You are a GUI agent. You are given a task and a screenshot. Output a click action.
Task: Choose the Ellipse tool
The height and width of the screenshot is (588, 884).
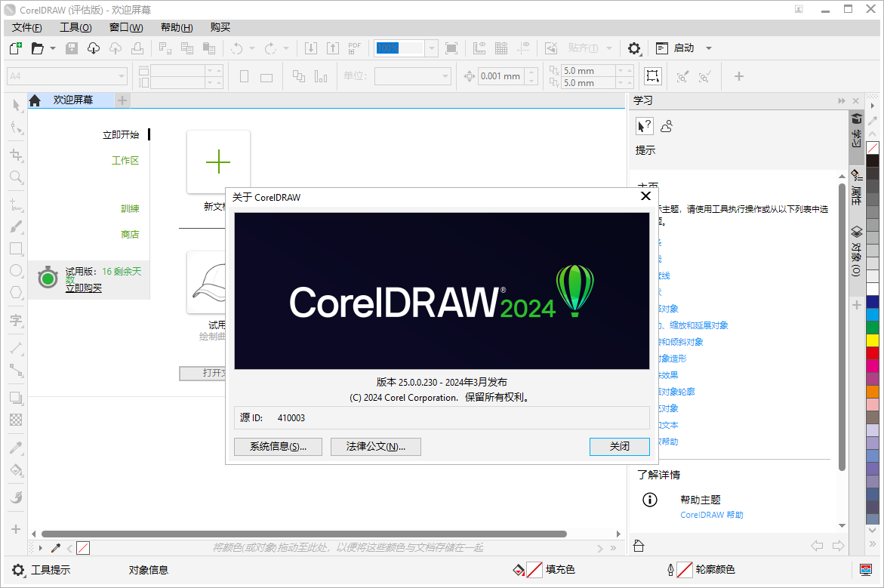tap(16, 270)
